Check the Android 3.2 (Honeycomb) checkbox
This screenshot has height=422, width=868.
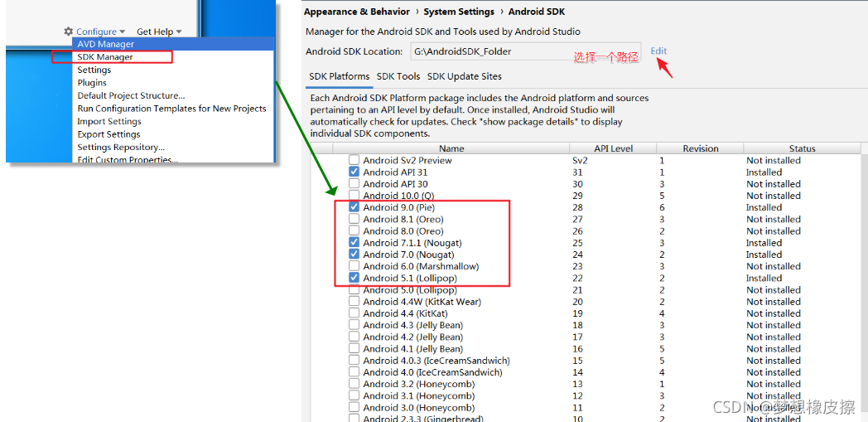[354, 384]
